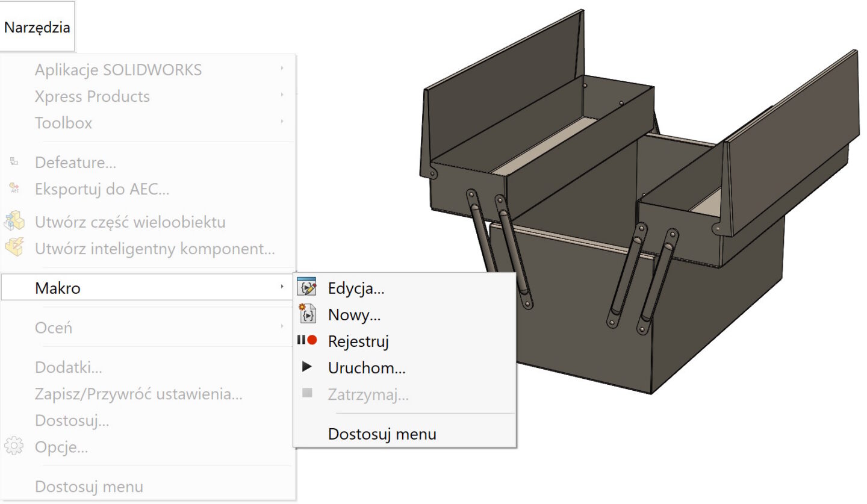Click the Defeature icon

coord(14,162)
